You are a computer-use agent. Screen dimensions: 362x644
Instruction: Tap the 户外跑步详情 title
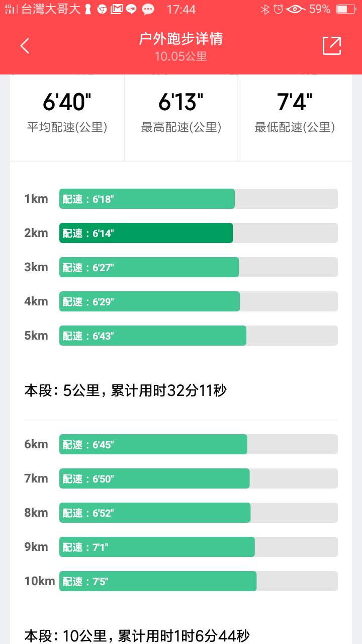coord(181,39)
